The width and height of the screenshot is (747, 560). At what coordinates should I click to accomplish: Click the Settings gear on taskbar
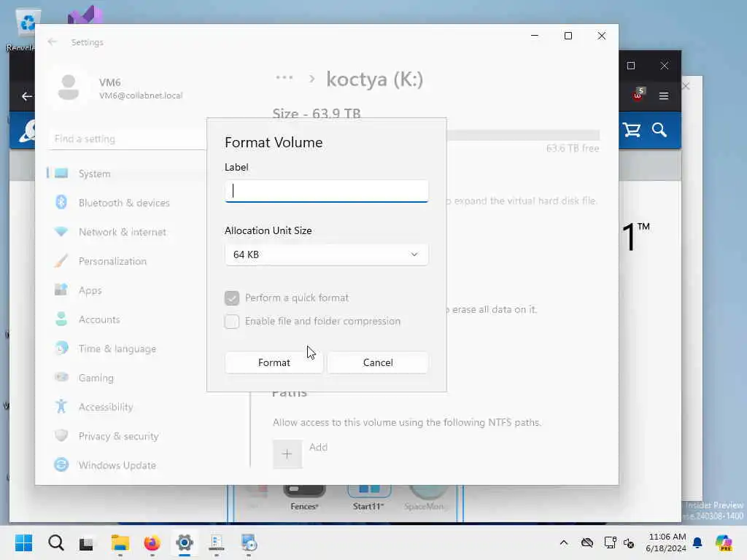[185, 542]
